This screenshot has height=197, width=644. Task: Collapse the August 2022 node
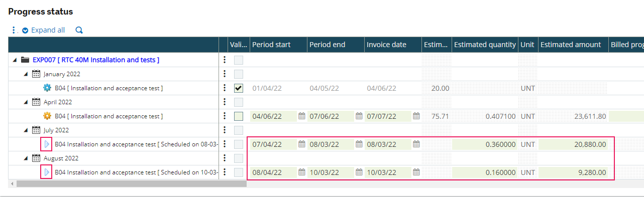click(x=26, y=158)
